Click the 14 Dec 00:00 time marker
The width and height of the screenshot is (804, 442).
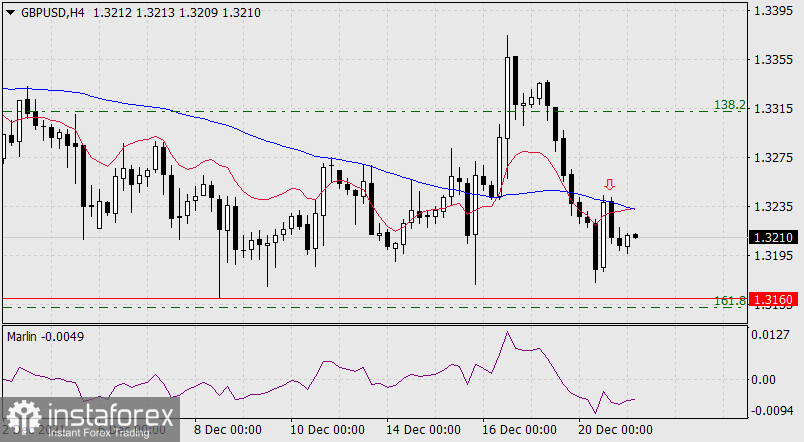[x=422, y=430]
